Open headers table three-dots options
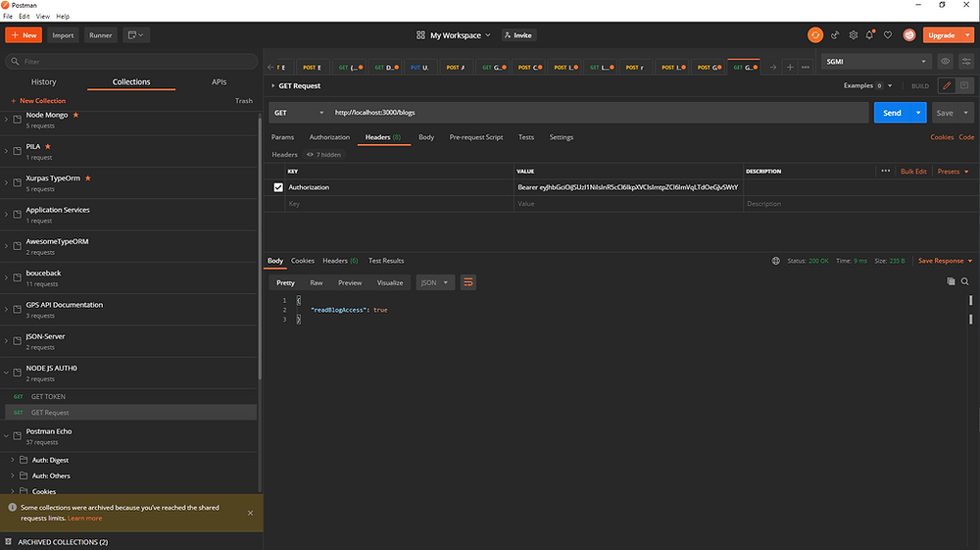980x550 pixels. coord(886,171)
